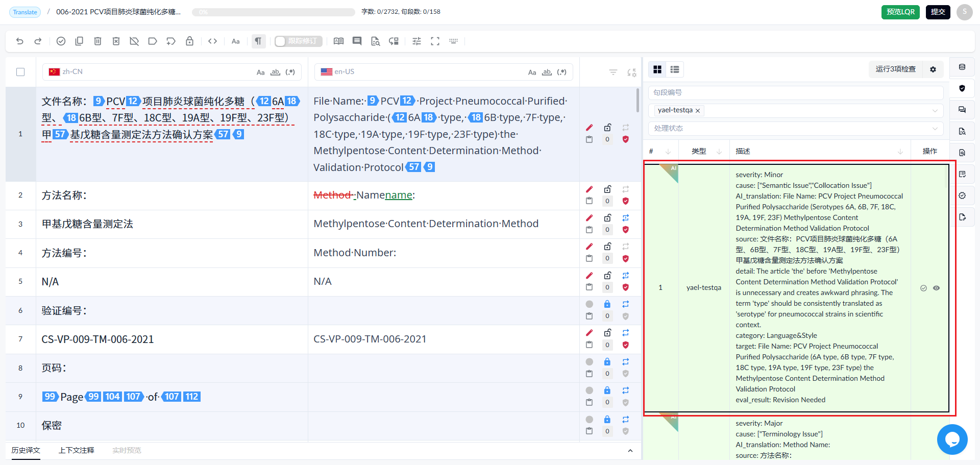Open the 处理状态 status dropdown
This screenshot has width=980, height=465.
(796, 128)
